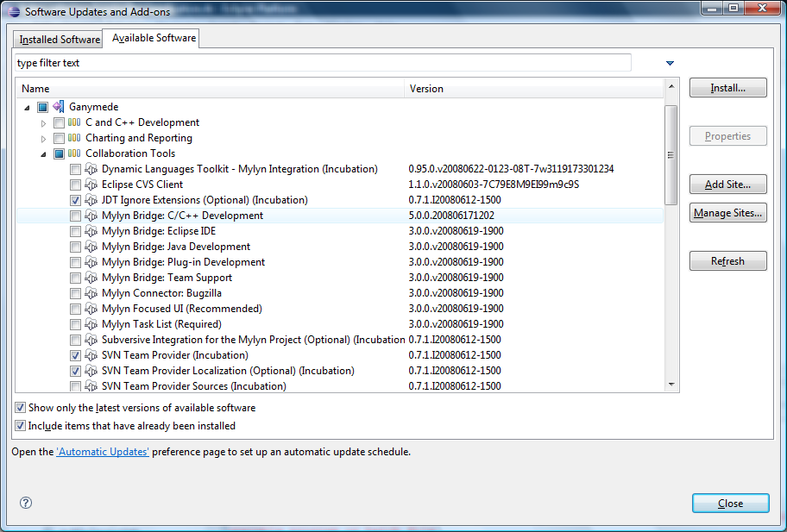Click the Eclipse CVS Client feature icon
The image size is (787, 532).
tap(91, 185)
